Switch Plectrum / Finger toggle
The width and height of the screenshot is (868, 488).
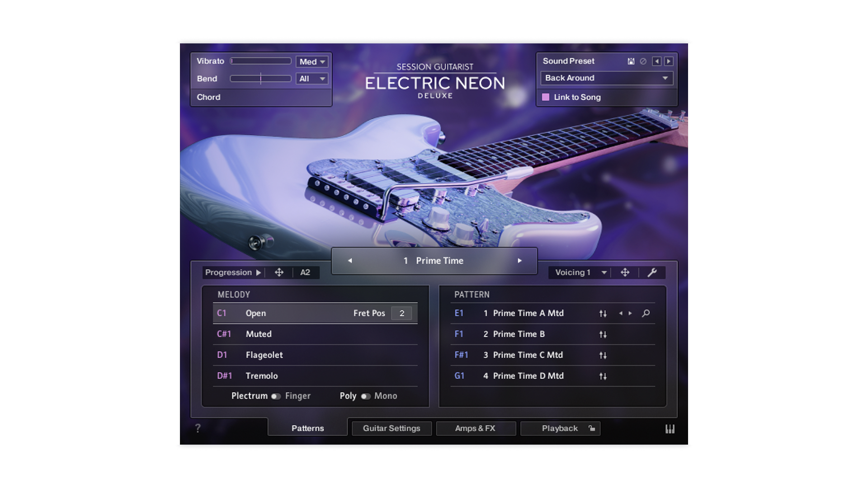click(x=276, y=396)
